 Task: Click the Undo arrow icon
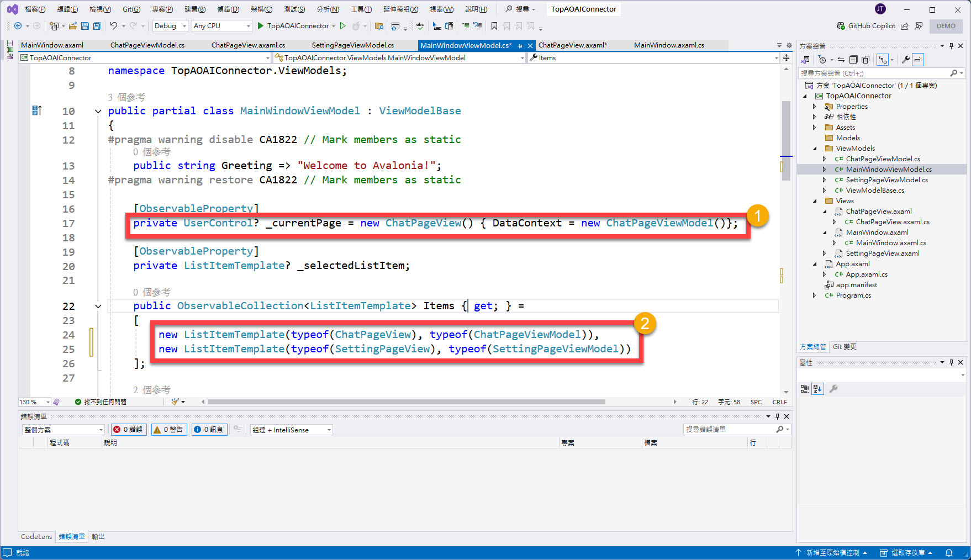click(113, 26)
